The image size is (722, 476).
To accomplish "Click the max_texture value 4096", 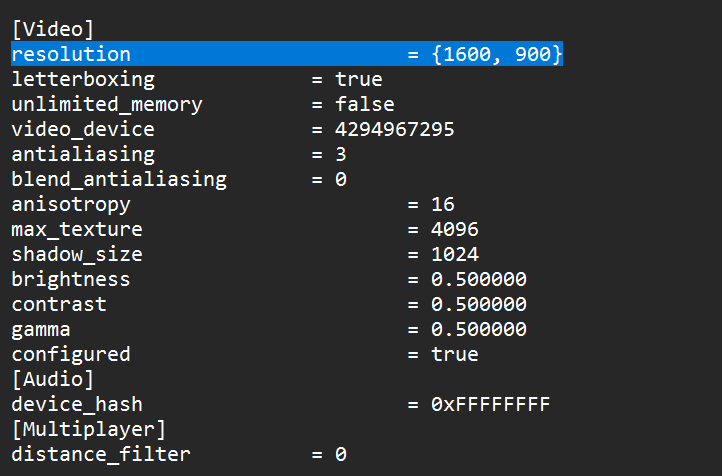I will pos(455,230).
